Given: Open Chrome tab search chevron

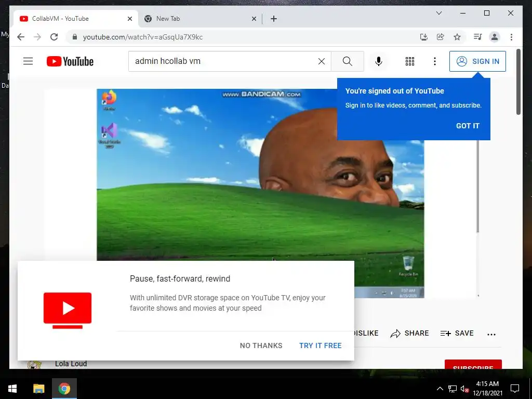Looking at the screenshot, I should tap(438, 13).
